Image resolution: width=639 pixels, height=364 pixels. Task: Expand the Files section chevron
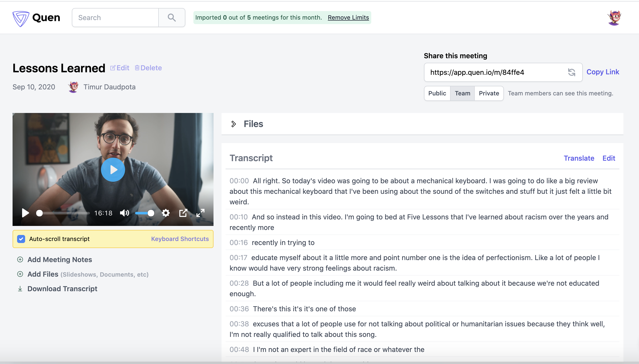coord(233,124)
